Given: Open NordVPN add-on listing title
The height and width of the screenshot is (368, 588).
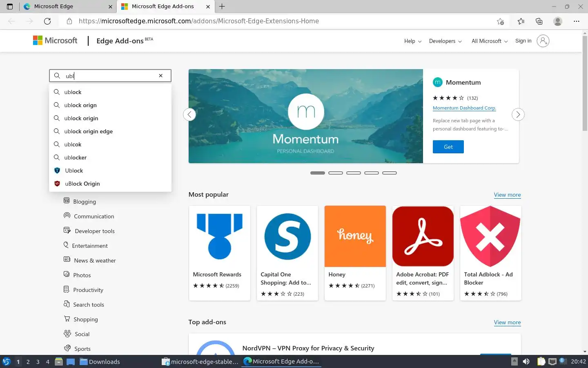Looking at the screenshot, I should 308,348.
